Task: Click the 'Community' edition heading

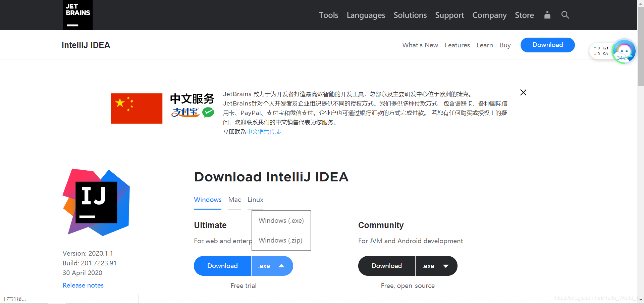Action: (x=381, y=225)
